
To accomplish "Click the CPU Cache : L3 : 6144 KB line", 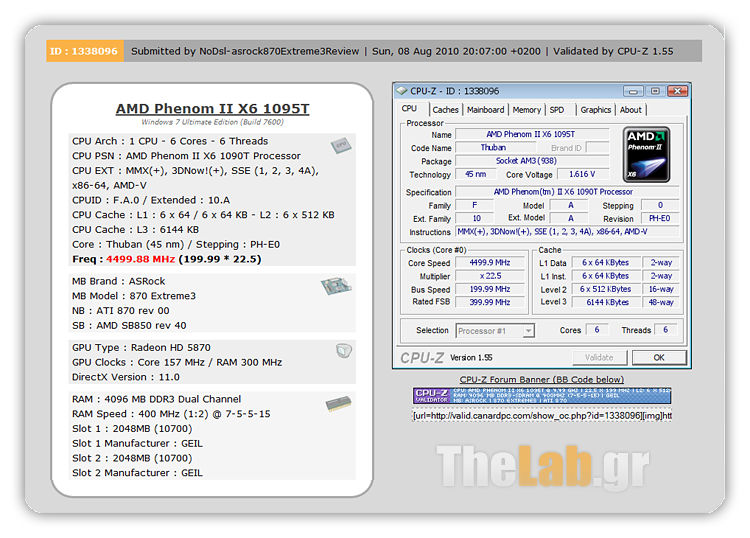I will 135,230.
